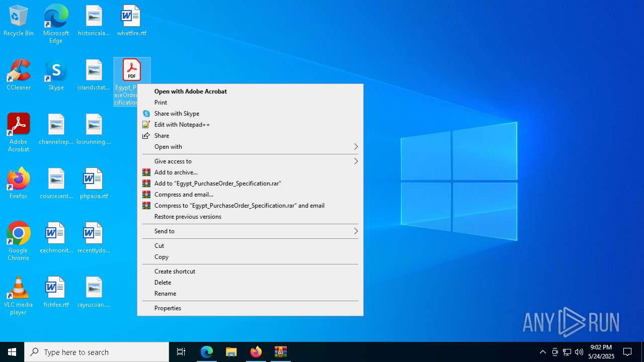Expand the Open with submenu
Screen dimensions: 644x362
[250, 147]
